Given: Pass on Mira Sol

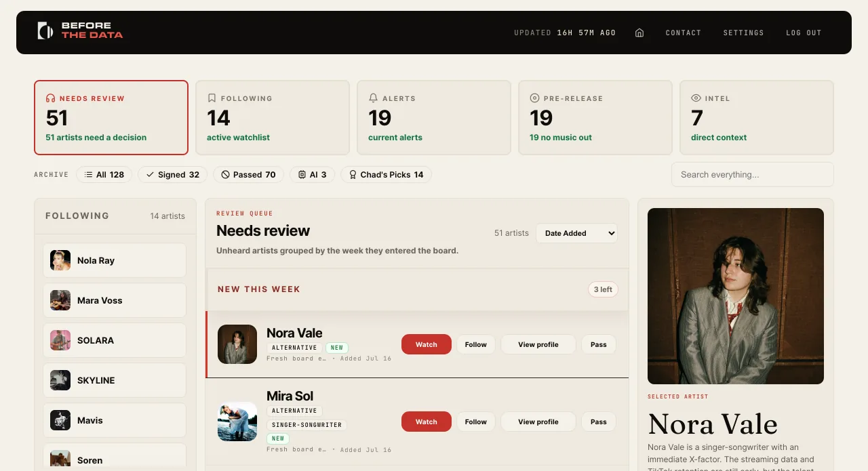Looking at the screenshot, I should pos(599,422).
